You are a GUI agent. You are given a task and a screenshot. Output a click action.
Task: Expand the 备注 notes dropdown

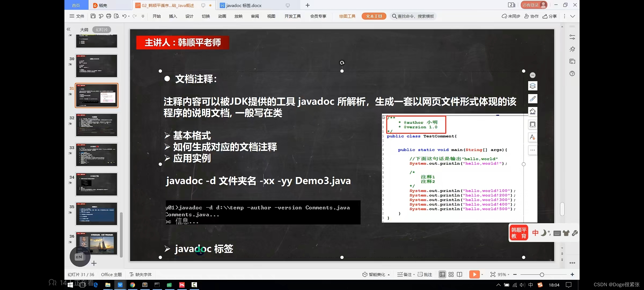(414, 274)
